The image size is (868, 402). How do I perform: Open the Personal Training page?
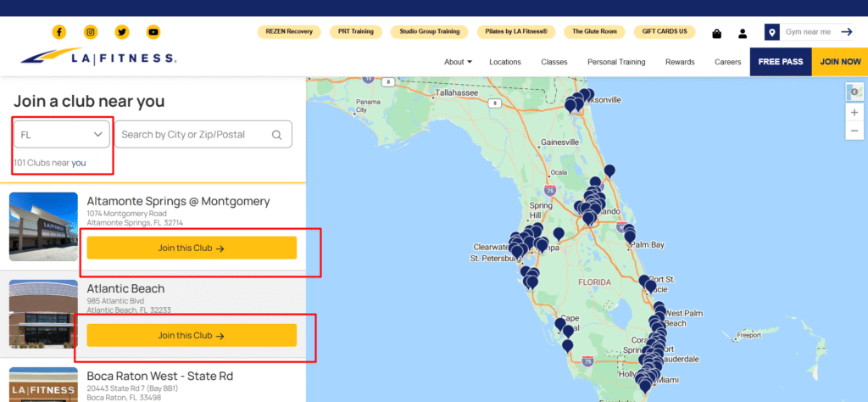tap(616, 62)
